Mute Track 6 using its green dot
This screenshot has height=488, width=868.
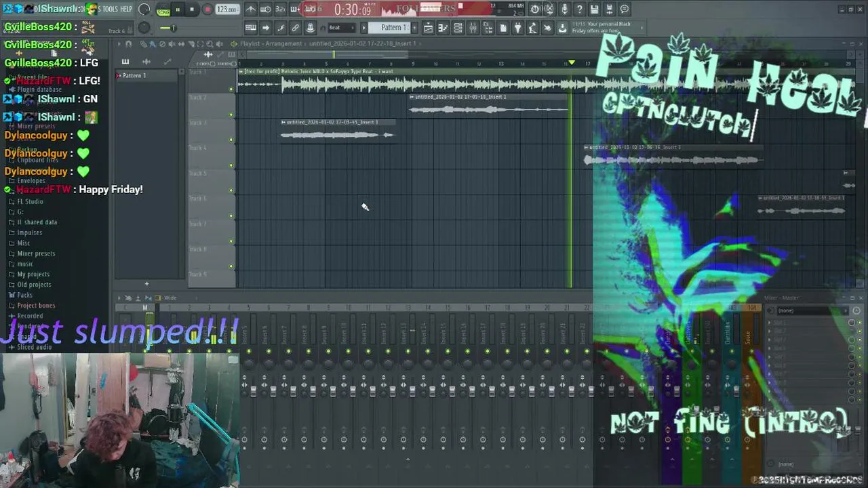click(231, 216)
